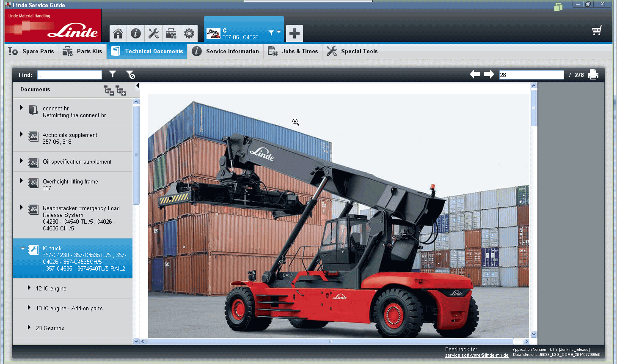Open the settings gear icon

pyautogui.click(x=189, y=33)
